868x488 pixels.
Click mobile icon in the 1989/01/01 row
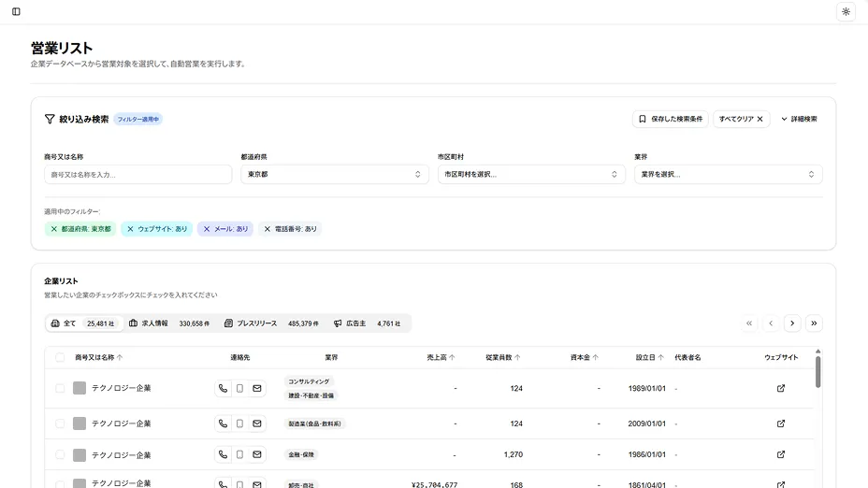click(239, 388)
